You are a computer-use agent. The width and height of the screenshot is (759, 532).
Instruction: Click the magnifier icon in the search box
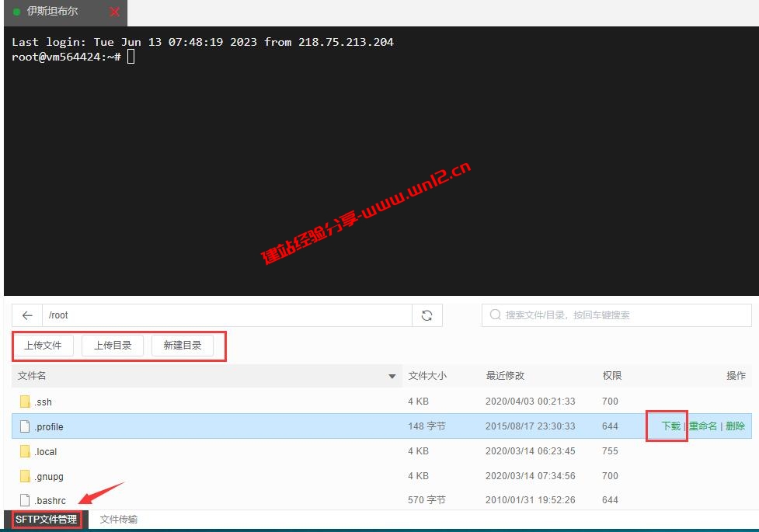pos(495,315)
